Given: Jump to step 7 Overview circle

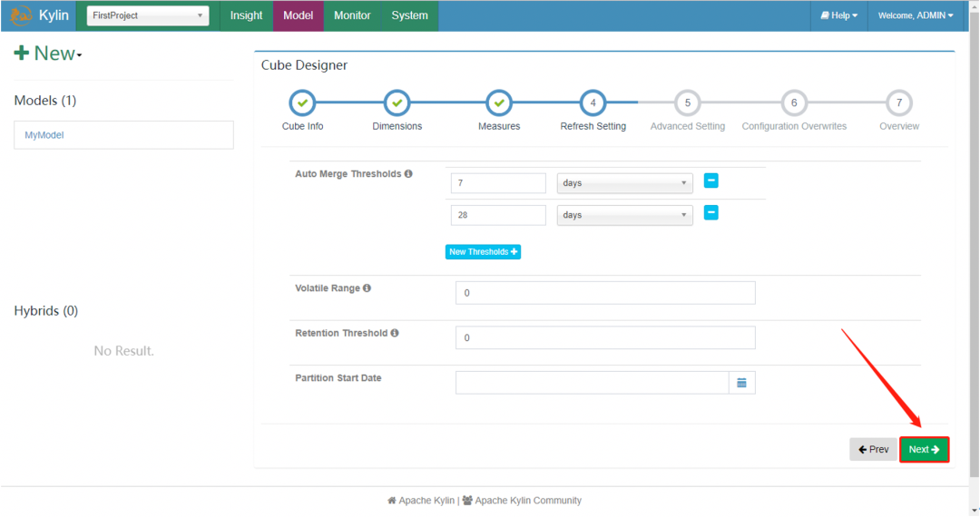Looking at the screenshot, I should 898,103.
